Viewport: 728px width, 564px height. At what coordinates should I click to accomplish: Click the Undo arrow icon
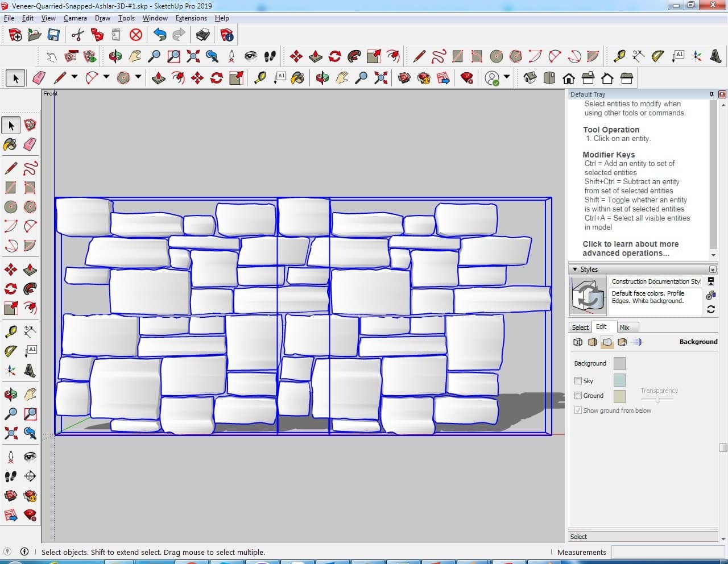[160, 35]
